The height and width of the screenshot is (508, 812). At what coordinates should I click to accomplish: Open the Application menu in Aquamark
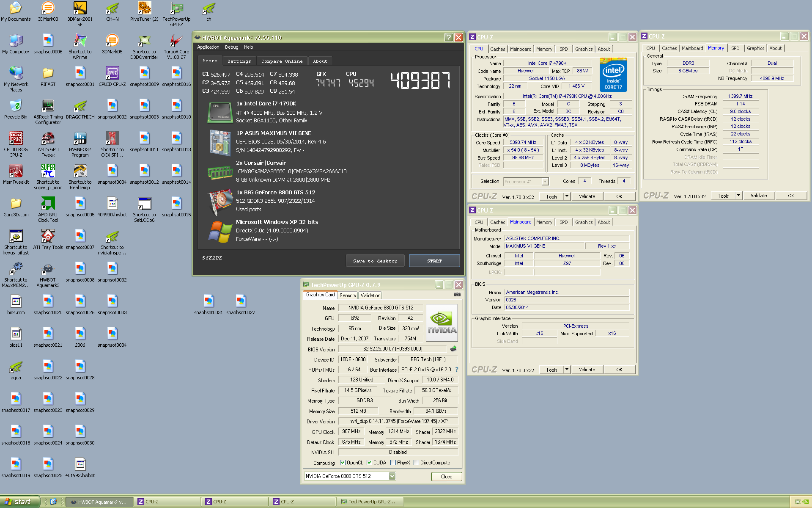(208, 47)
